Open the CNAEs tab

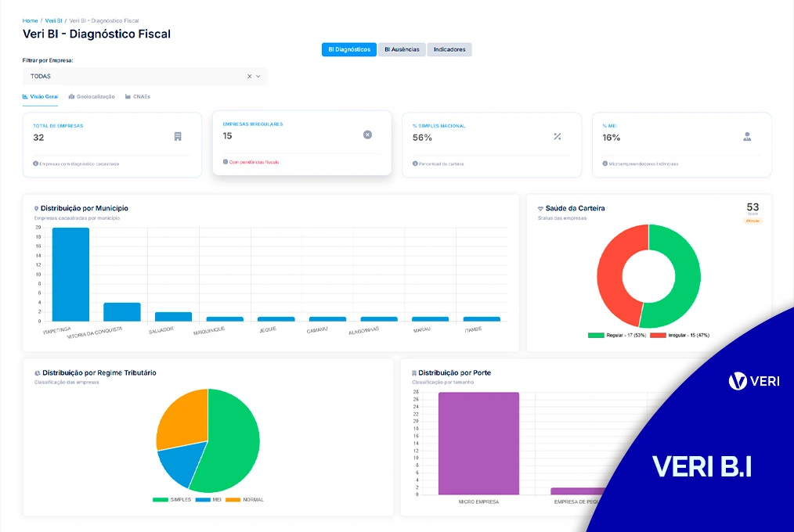(138, 96)
